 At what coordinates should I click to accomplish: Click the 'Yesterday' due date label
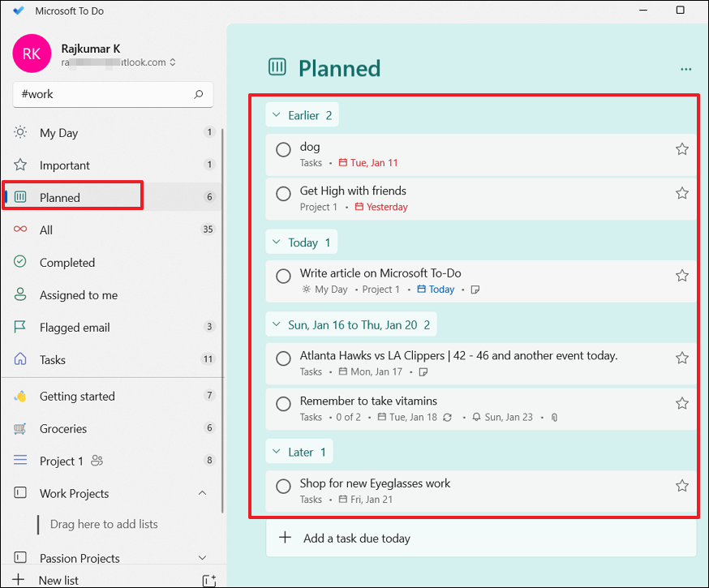point(381,207)
